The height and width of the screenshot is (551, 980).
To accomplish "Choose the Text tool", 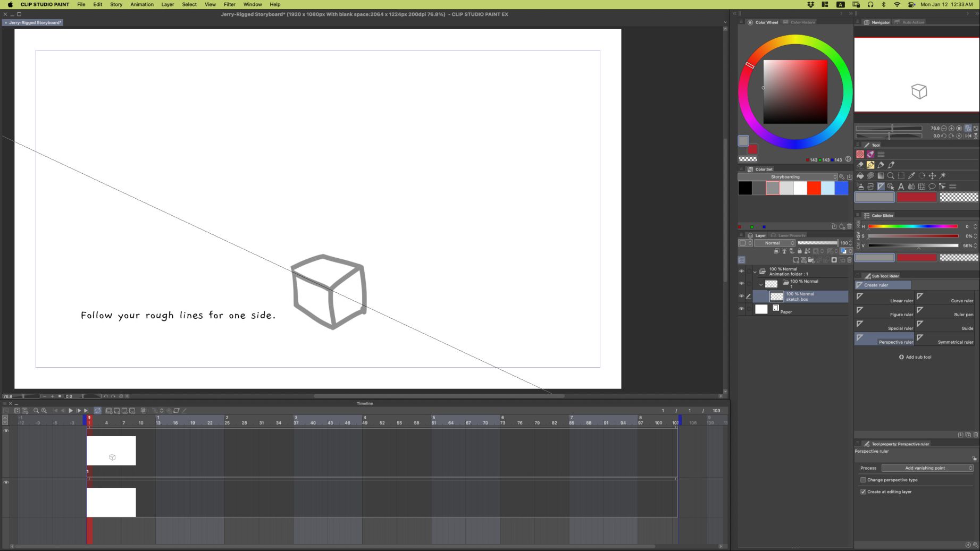I will 901,187.
